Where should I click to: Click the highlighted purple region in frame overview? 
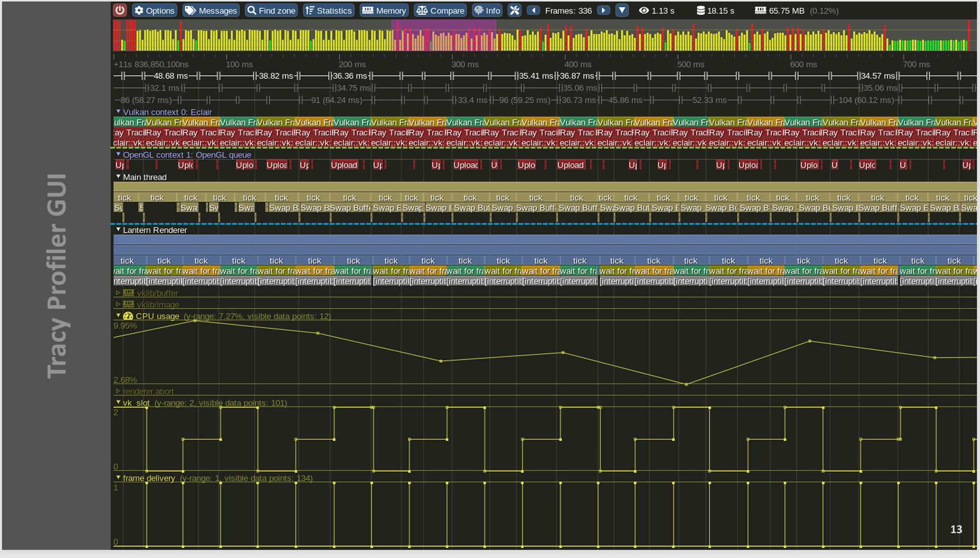tap(443, 36)
